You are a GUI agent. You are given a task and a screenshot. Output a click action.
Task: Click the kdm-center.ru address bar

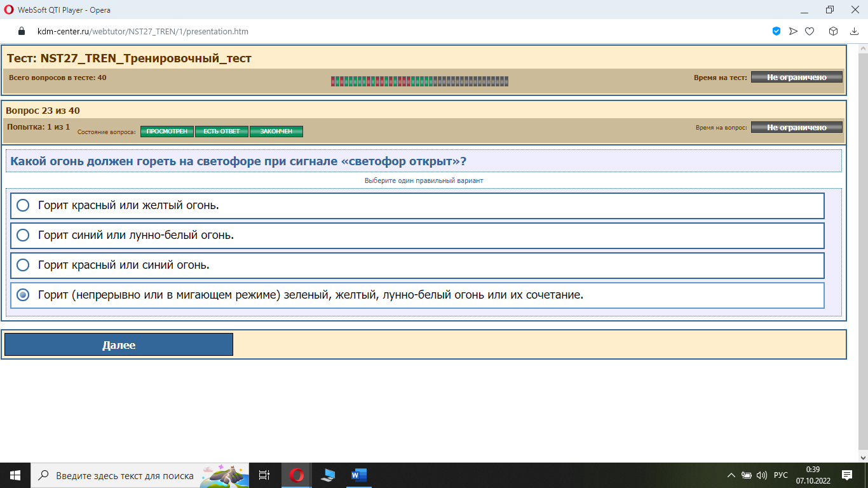click(x=144, y=31)
